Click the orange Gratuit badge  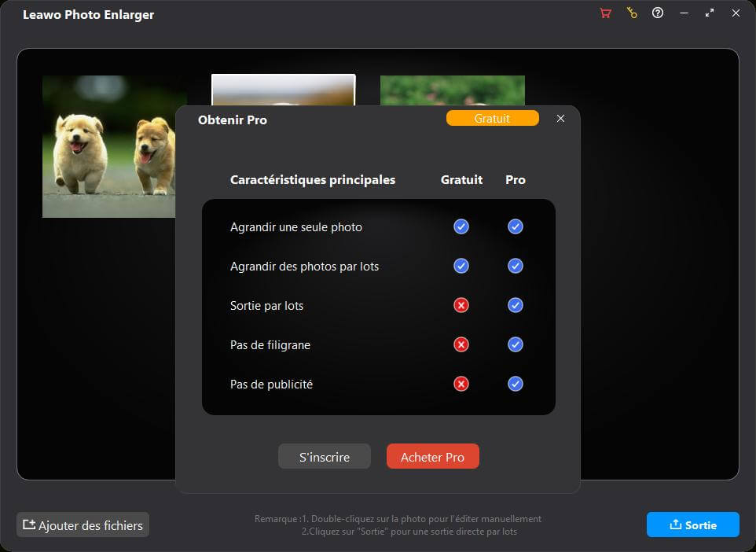click(x=492, y=118)
